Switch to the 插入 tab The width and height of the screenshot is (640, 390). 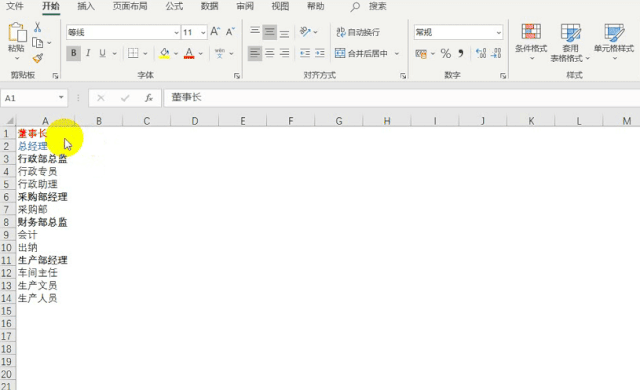(x=86, y=7)
